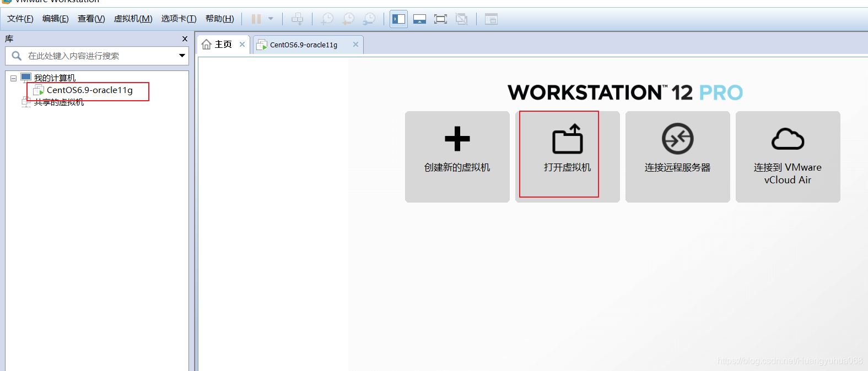Screen dimensions: 868x371
Task: Click the Connect to Remote Server tile
Action: coord(677,157)
